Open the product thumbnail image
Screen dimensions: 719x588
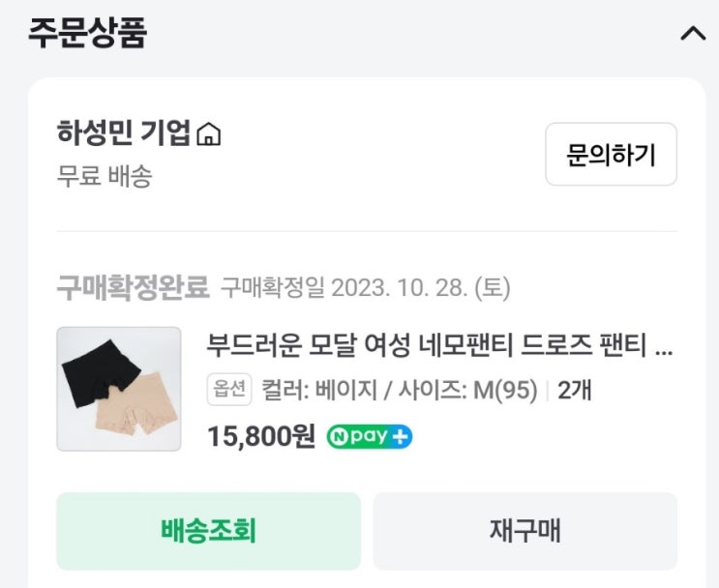click(119, 389)
